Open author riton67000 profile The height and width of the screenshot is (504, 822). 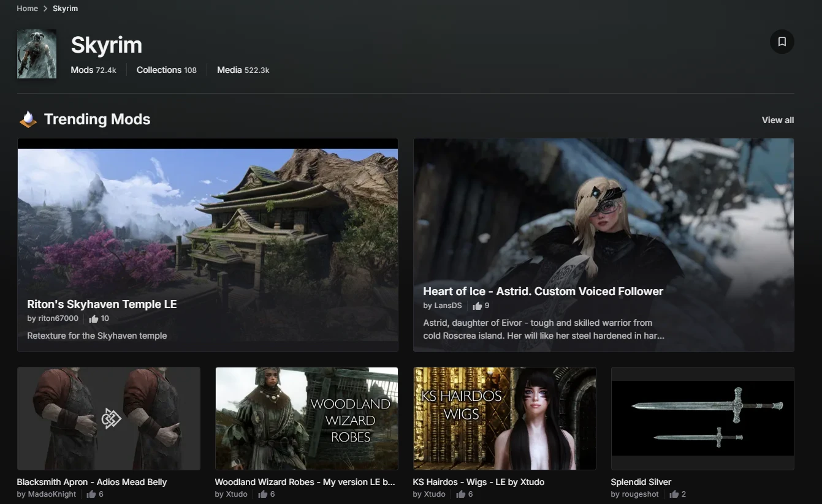[58, 318]
